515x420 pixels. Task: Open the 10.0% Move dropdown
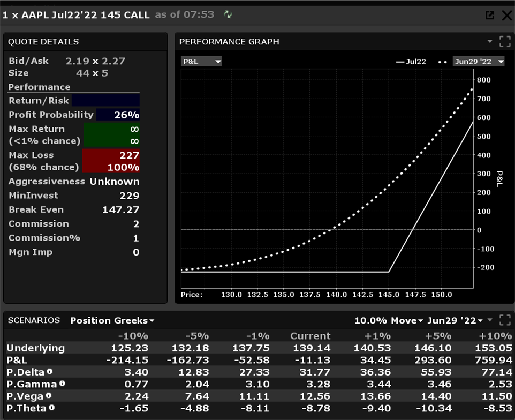tap(389, 320)
